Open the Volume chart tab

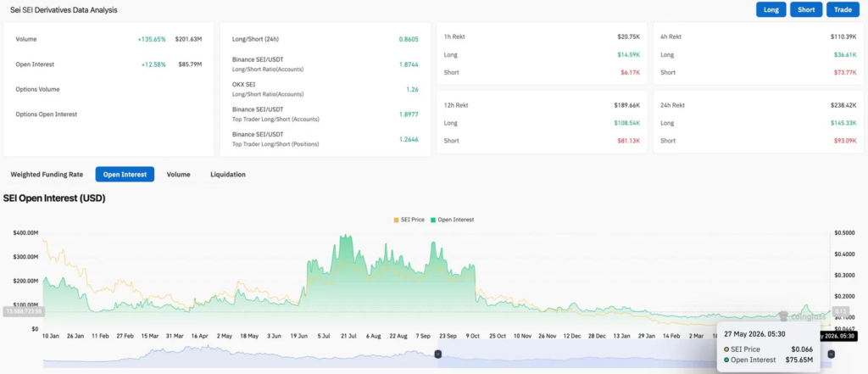178,174
